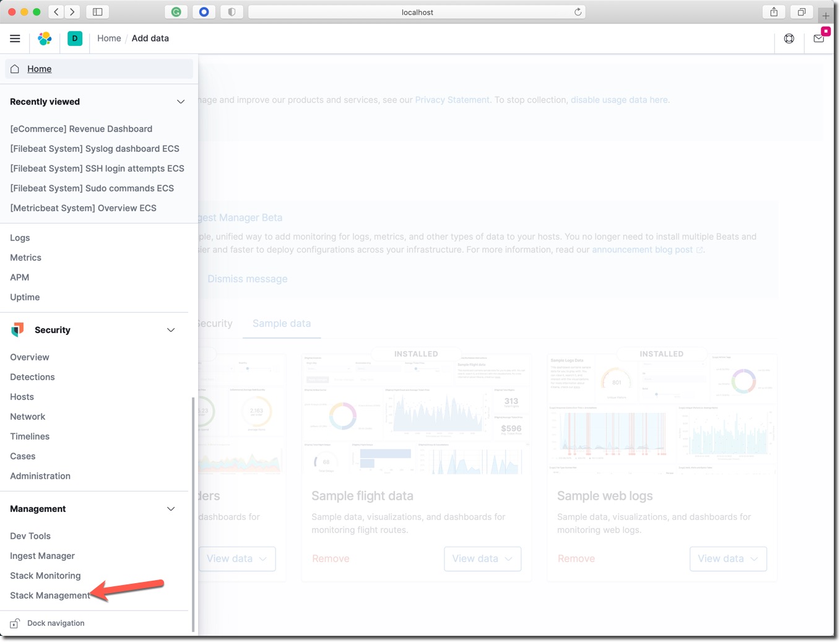Open View data dropdown for web logs
This screenshot has width=840, height=642.
pos(728,558)
